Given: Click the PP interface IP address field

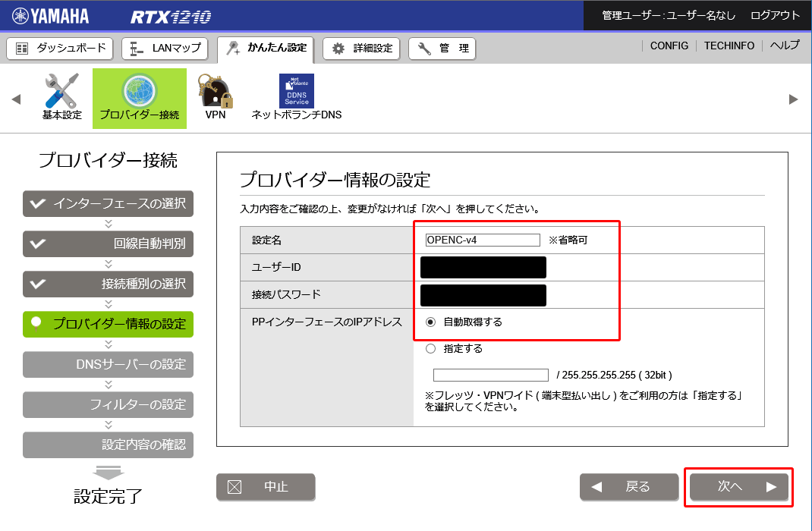Looking at the screenshot, I should pos(490,375).
